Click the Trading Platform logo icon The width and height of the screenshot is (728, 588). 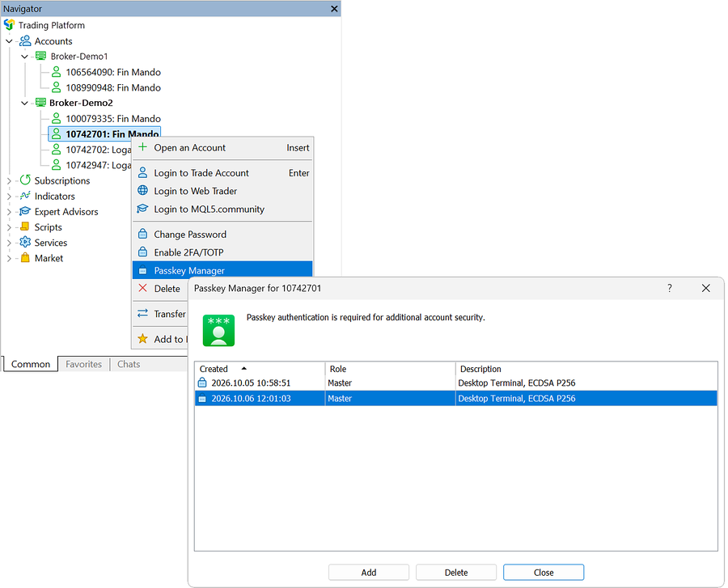pos(9,25)
